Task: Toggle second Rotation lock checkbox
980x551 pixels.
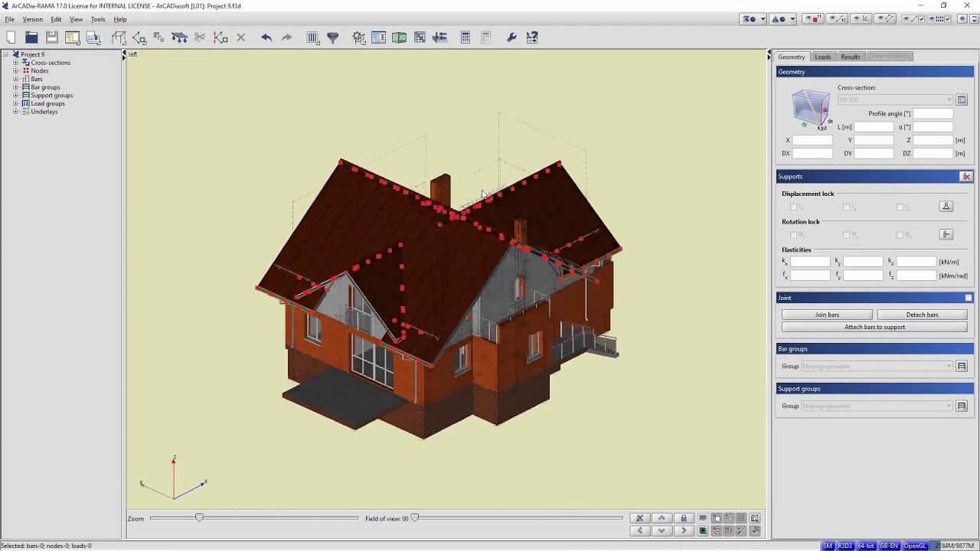Action: [x=847, y=234]
